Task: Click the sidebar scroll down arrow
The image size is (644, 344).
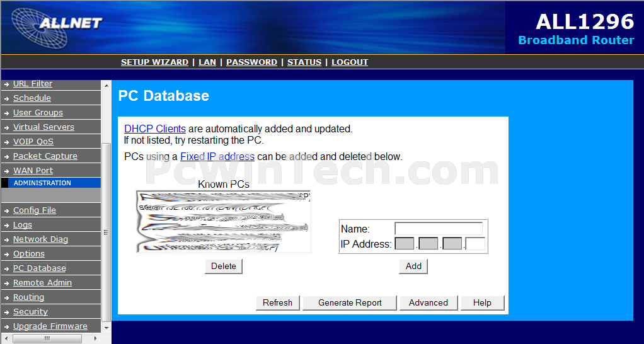Action: point(106,328)
